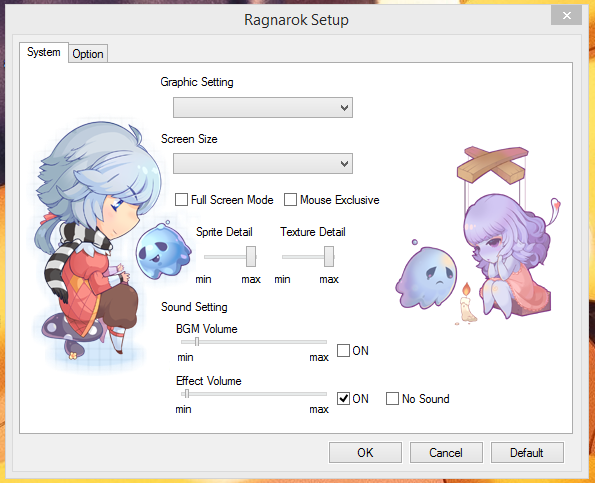The width and height of the screenshot is (595, 483).
Task: Click the Texture Detail slider thumb
Action: tap(329, 256)
